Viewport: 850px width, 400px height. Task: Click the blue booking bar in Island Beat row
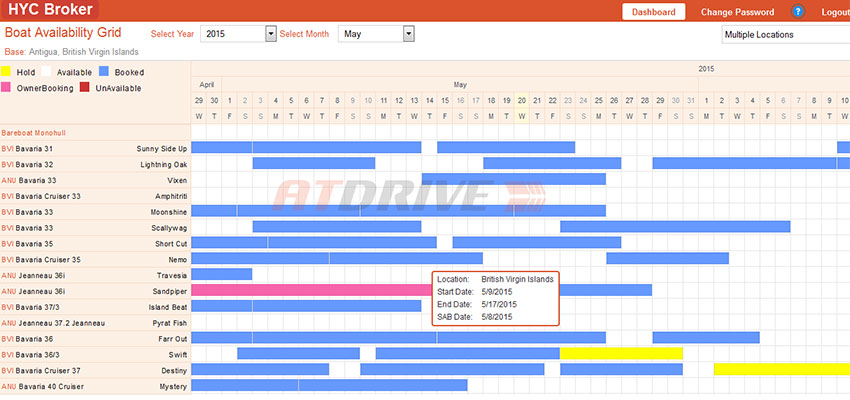306,306
